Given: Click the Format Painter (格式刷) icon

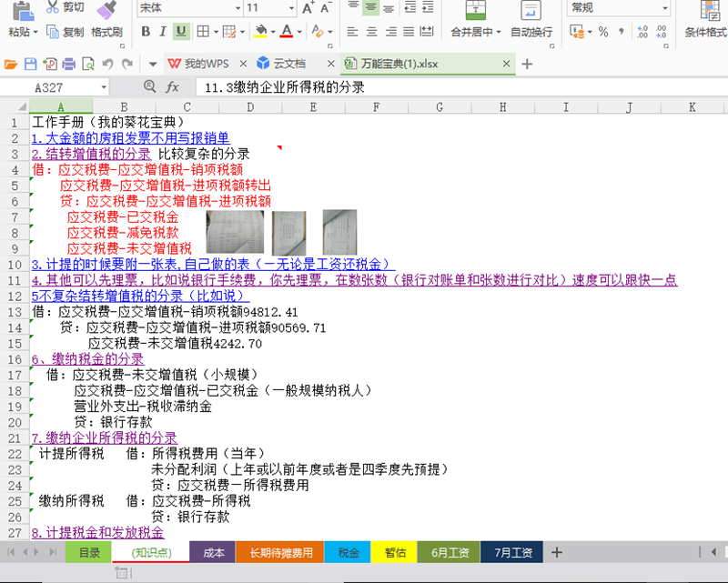Looking at the screenshot, I should click(x=106, y=9).
